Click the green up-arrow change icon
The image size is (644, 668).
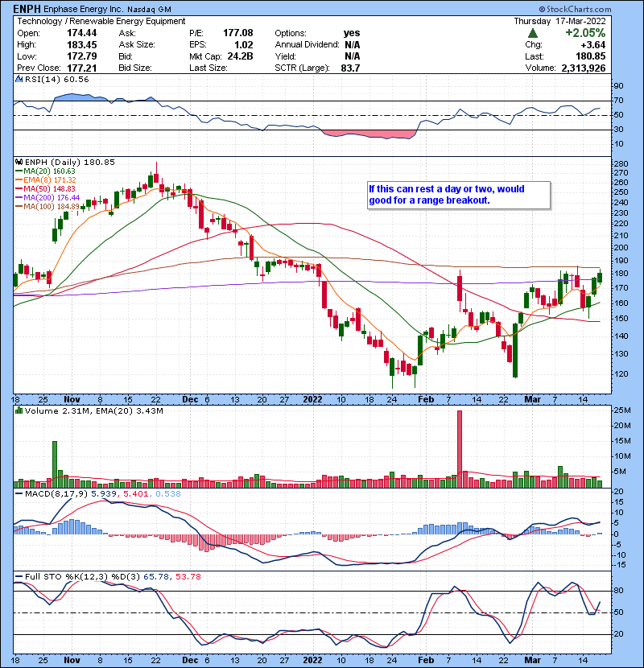point(532,33)
